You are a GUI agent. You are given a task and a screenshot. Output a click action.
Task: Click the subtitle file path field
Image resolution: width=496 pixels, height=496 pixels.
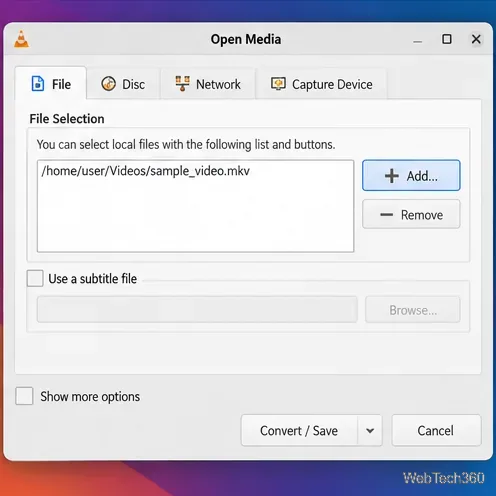[x=197, y=310]
